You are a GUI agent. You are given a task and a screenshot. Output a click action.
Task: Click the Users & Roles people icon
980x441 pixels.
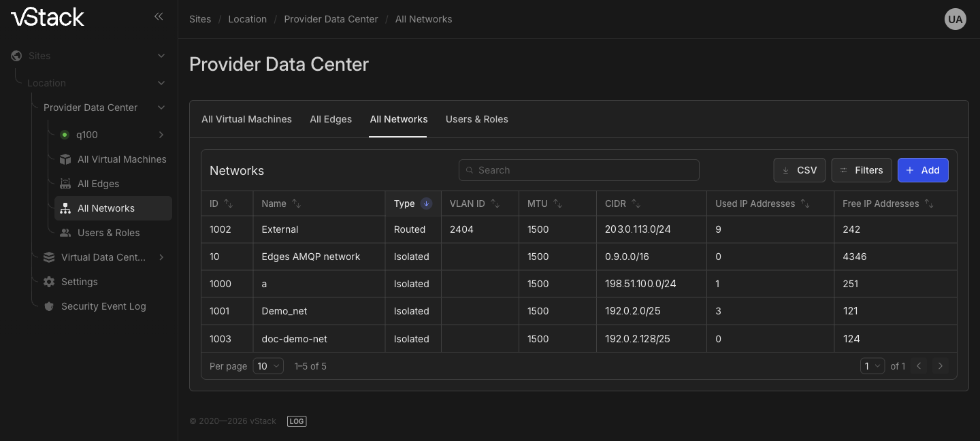pyautogui.click(x=65, y=233)
